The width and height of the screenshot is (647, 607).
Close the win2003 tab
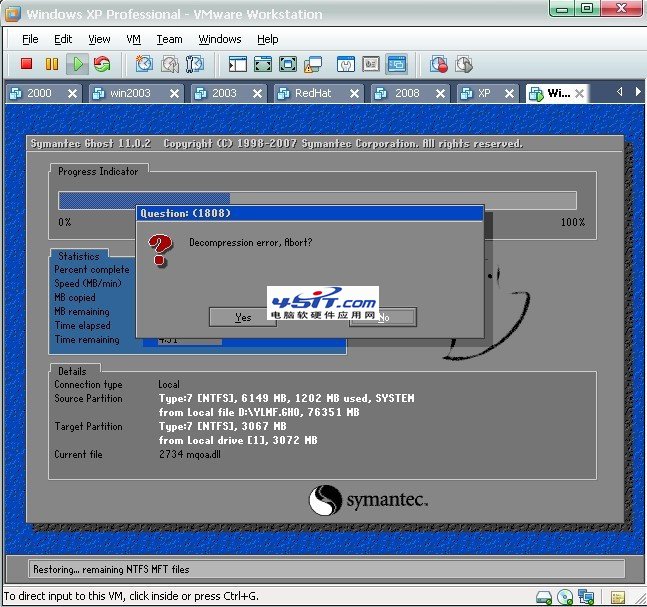pos(175,94)
